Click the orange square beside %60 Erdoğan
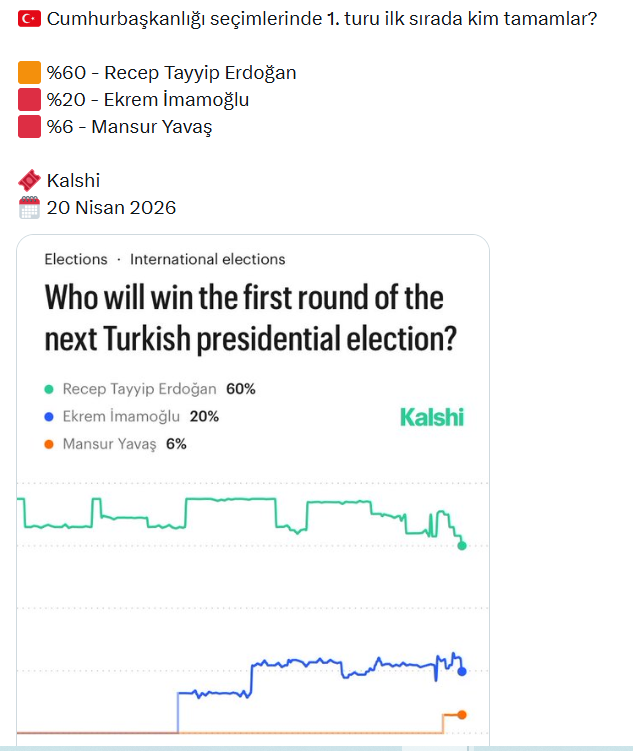 point(30,73)
